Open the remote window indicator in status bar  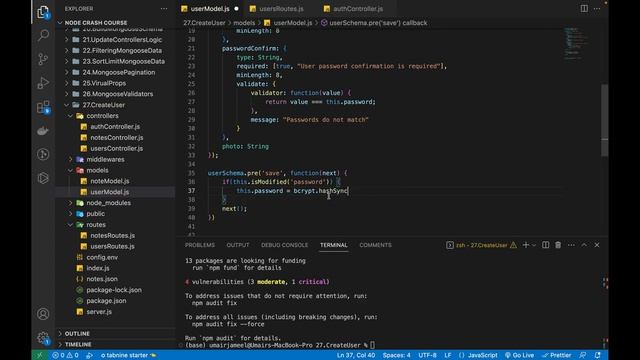click(40, 355)
